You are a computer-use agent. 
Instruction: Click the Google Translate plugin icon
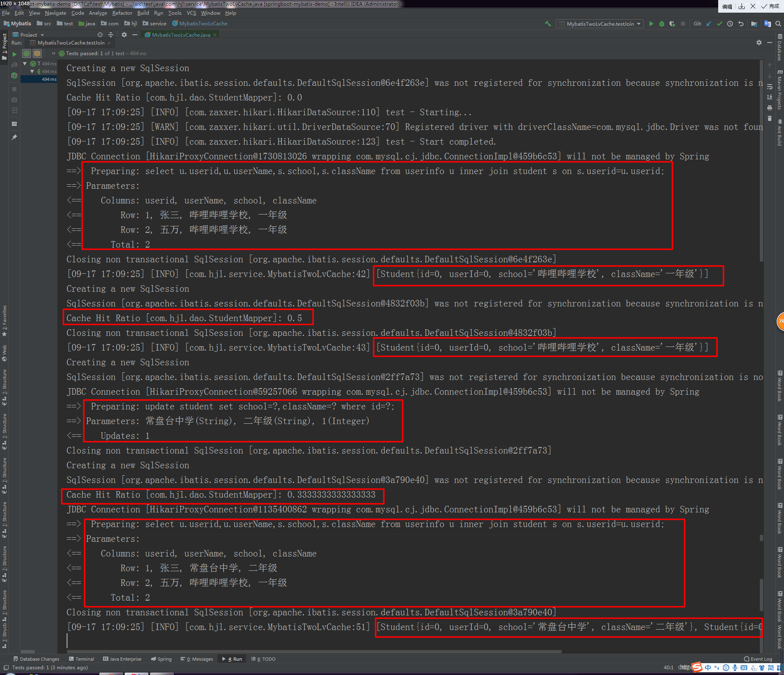(x=767, y=24)
